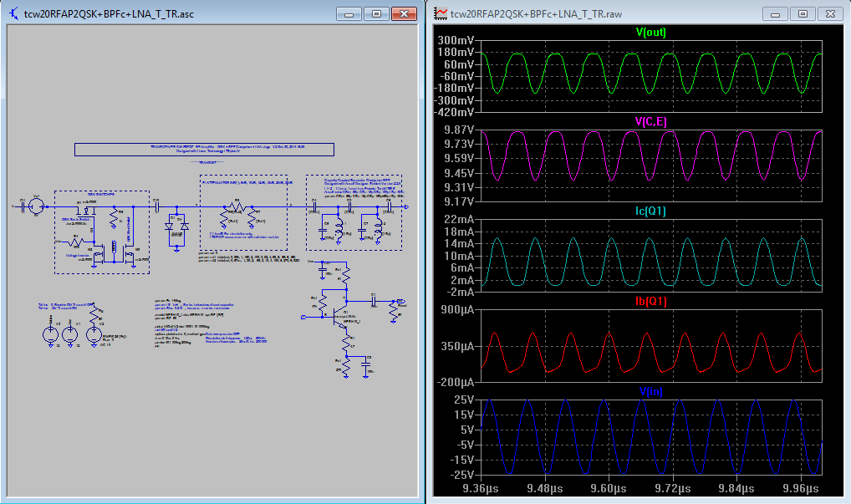This screenshot has height=504, width=851.
Task: Select the Vs1 voltage source at the input
Action: click(x=36, y=205)
